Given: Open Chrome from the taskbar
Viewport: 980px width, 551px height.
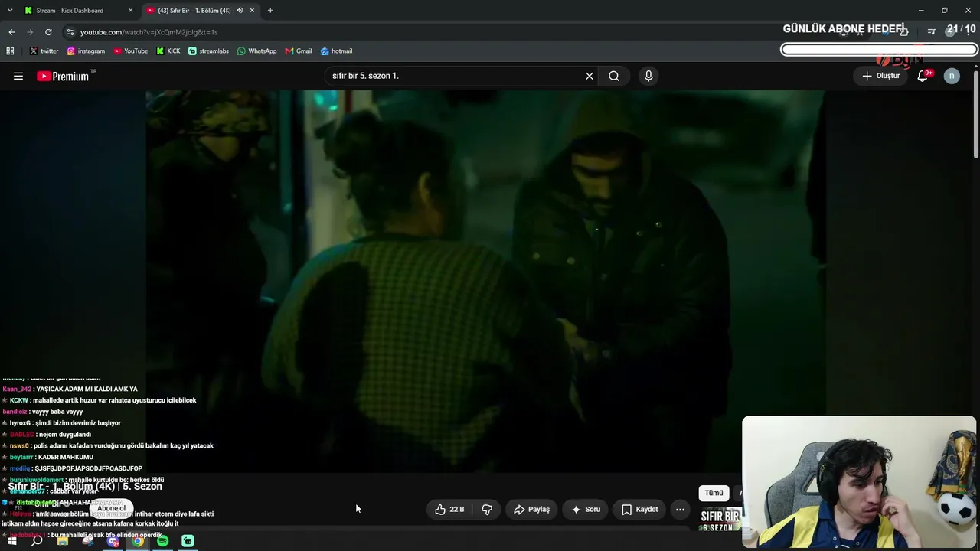Looking at the screenshot, I should [138, 541].
